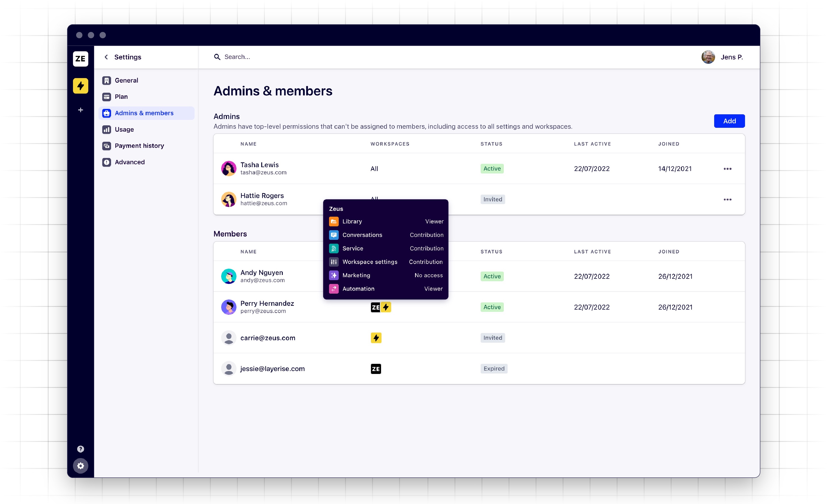This screenshot has height=504, width=827.
Task: Click the Library icon in Zeus popup
Action: pyautogui.click(x=334, y=222)
